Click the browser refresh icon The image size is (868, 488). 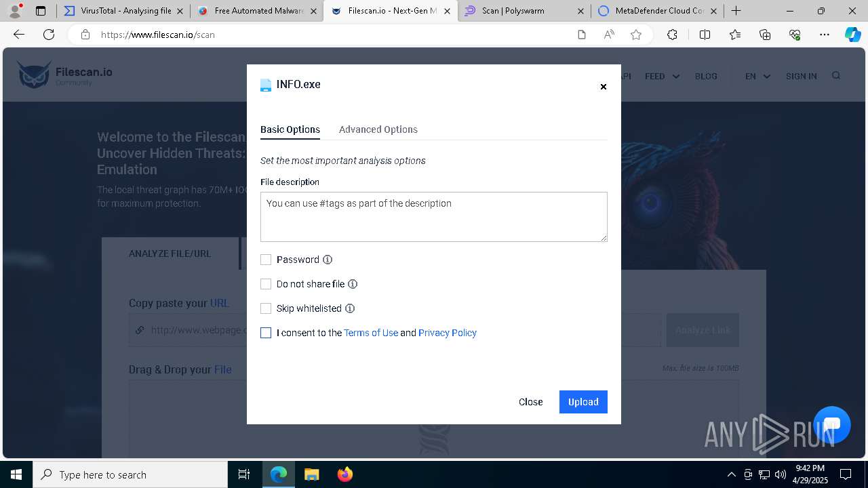49,35
